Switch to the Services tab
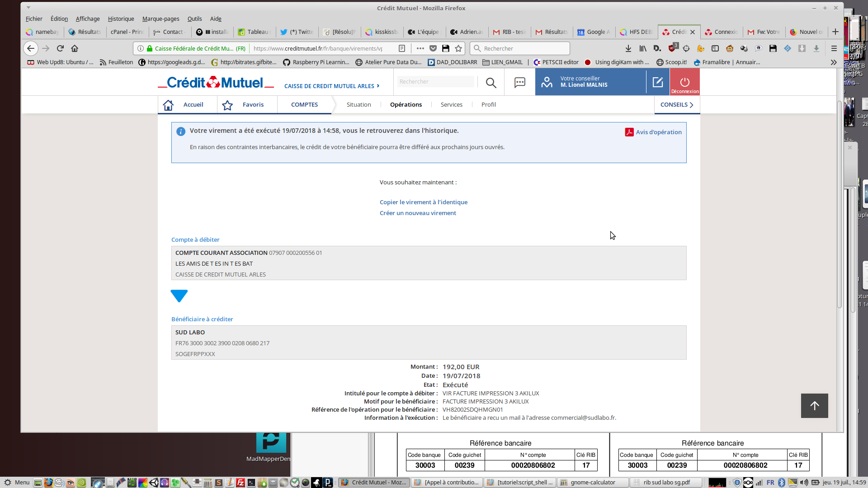 pos(451,104)
